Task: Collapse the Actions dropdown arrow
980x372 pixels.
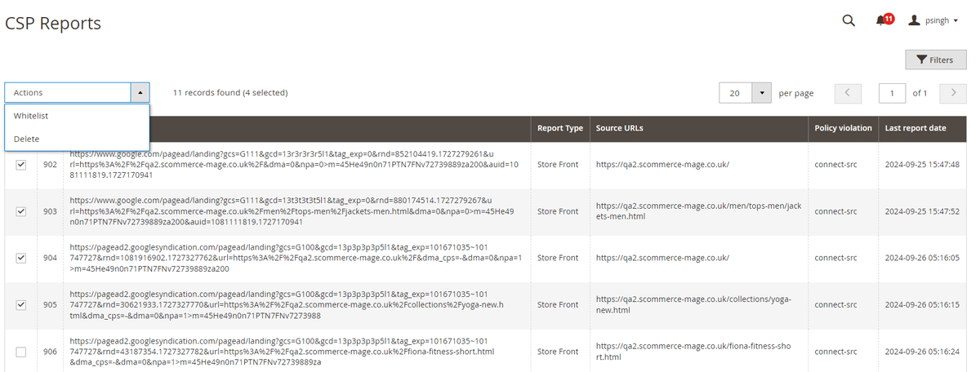Action: (x=140, y=92)
